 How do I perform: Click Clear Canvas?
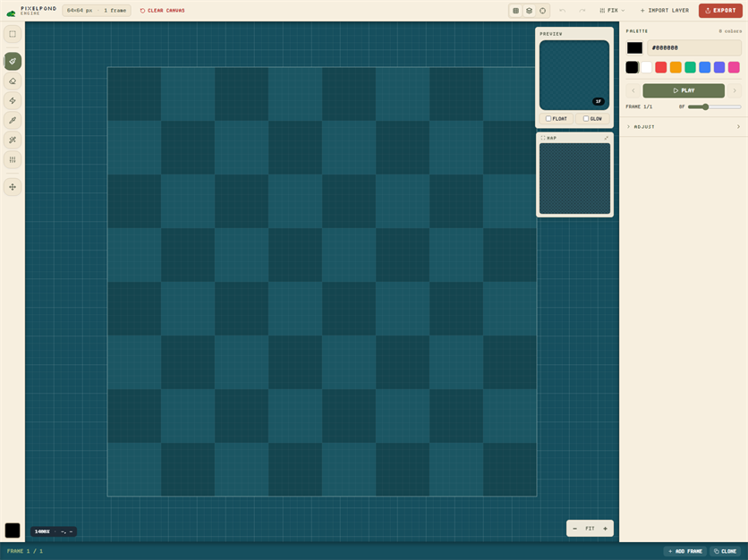[162, 11]
